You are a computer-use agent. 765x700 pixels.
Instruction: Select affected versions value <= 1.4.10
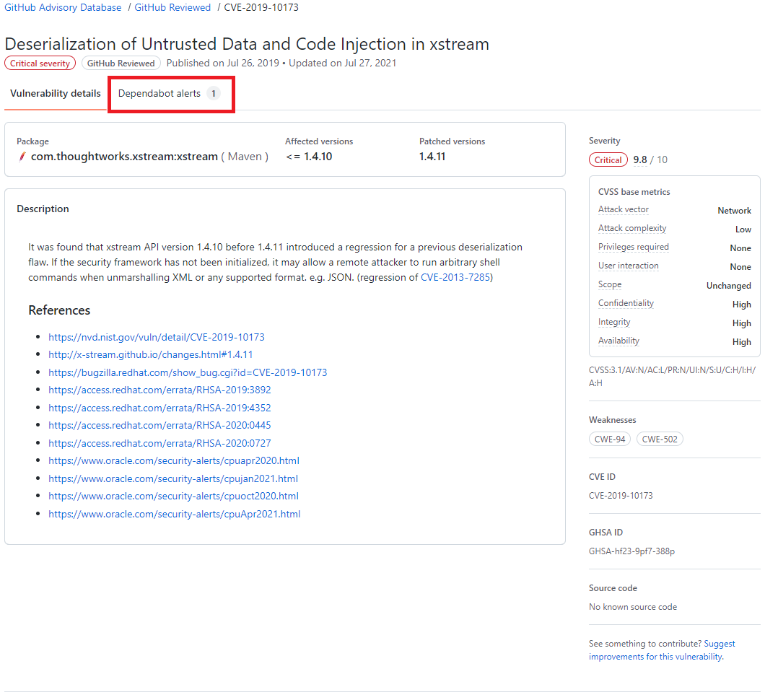(309, 157)
